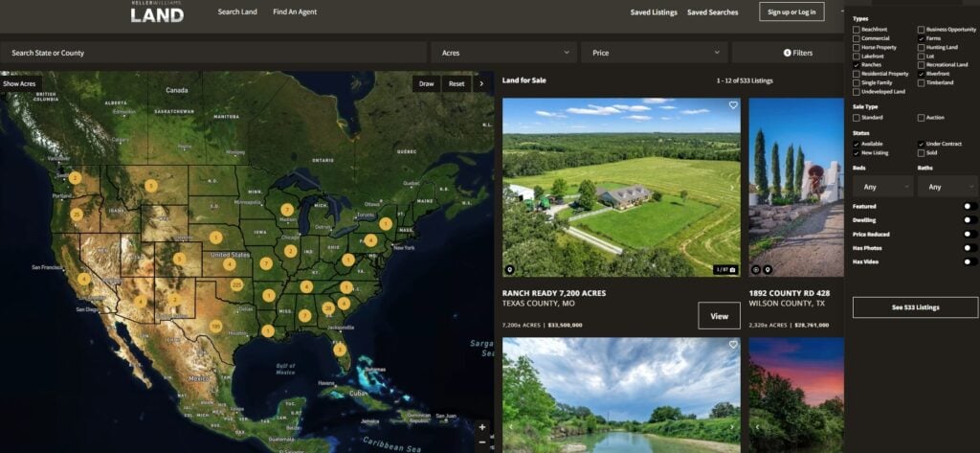Check the Sold status checkbox
Image resolution: width=980 pixels, height=453 pixels.
coord(922,152)
